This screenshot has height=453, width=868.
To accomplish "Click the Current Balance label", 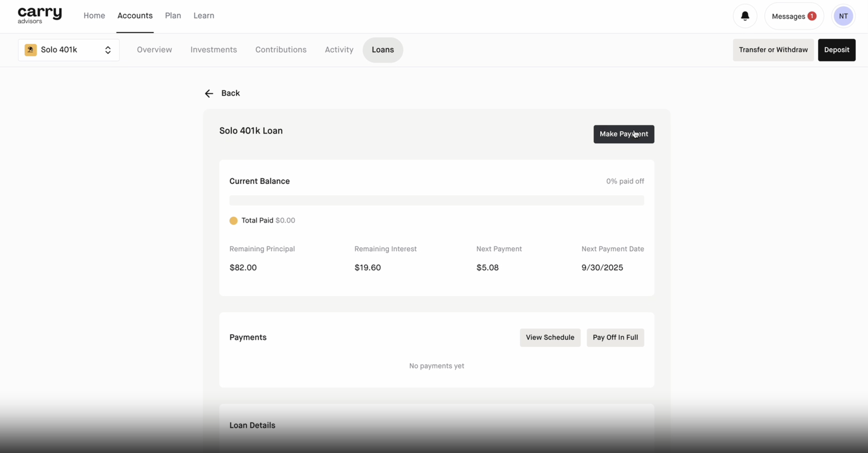I will (x=260, y=181).
